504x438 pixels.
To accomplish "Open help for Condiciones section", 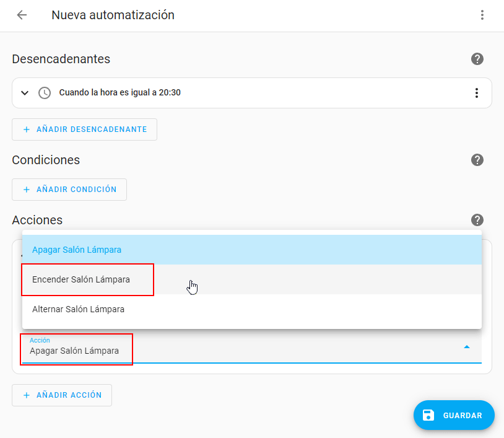I will tap(477, 160).
